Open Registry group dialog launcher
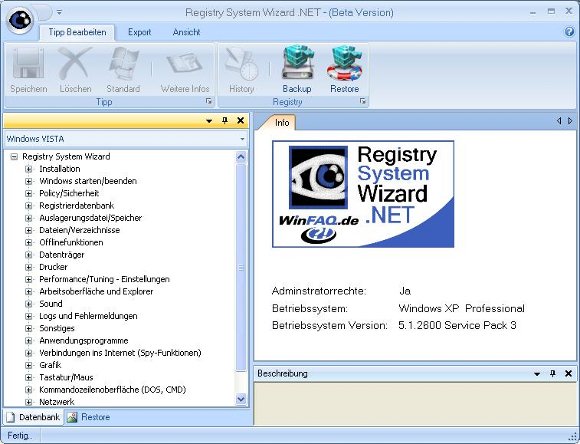The width and height of the screenshot is (580, 444). (x=363, y=101)
